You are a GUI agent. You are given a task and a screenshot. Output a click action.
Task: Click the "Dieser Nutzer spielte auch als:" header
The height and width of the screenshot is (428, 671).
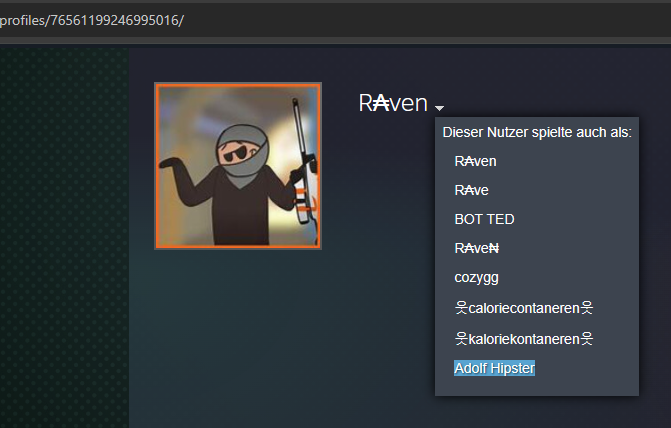(536, 132)
